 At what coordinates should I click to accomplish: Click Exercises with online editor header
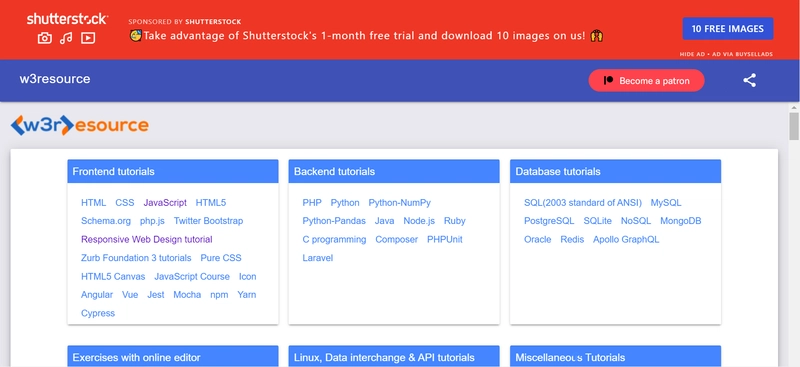[173, 357]
